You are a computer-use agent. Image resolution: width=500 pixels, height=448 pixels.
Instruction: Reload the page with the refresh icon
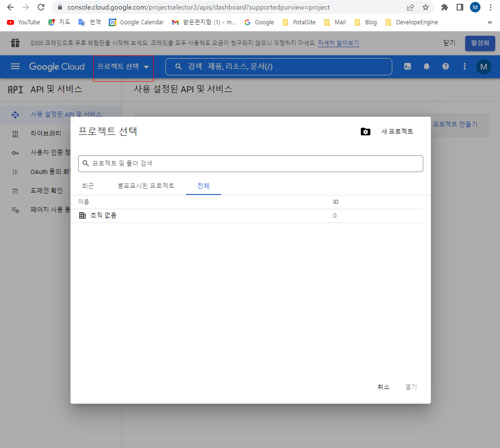(41, 7)
